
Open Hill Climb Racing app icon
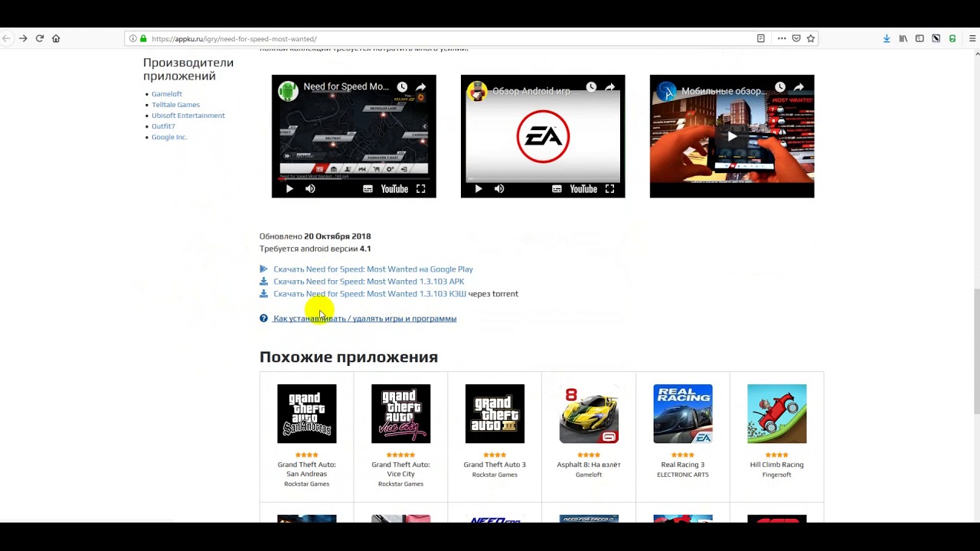pos(777,413)
